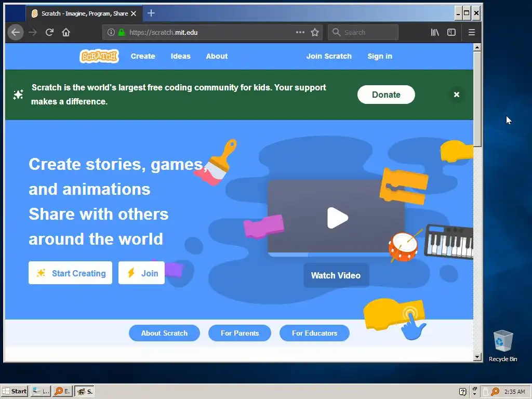The height and width of the screenshot is (399, 532).
Task: Click the taskbar clock showing 2:35 AM
Action: pyautogui.click(x=515, y=392)
